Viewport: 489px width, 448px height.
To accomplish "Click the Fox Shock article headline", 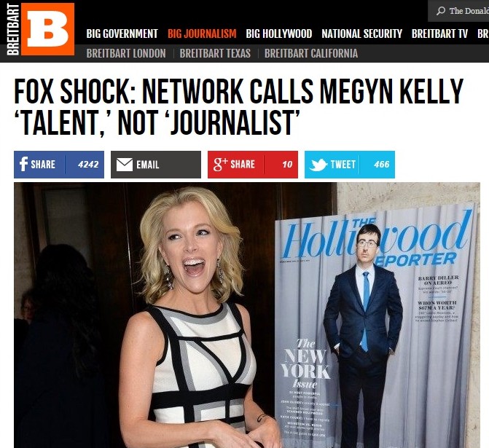I will 238,106.
